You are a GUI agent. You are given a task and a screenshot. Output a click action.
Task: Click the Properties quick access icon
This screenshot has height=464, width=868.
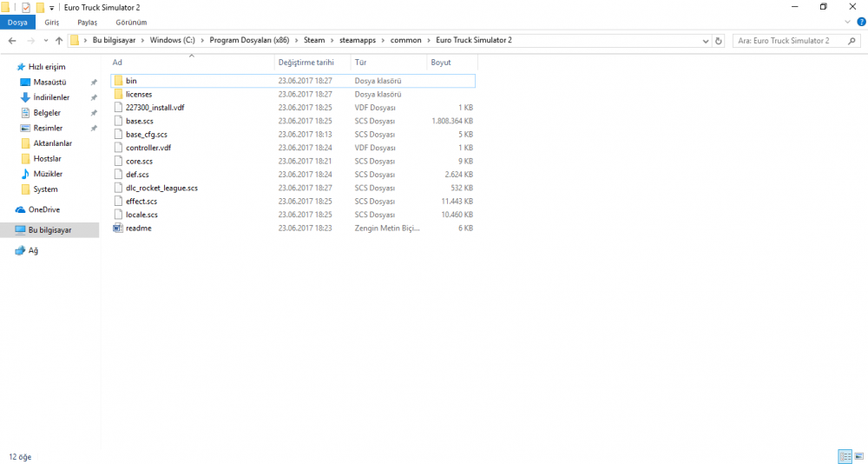25,7
